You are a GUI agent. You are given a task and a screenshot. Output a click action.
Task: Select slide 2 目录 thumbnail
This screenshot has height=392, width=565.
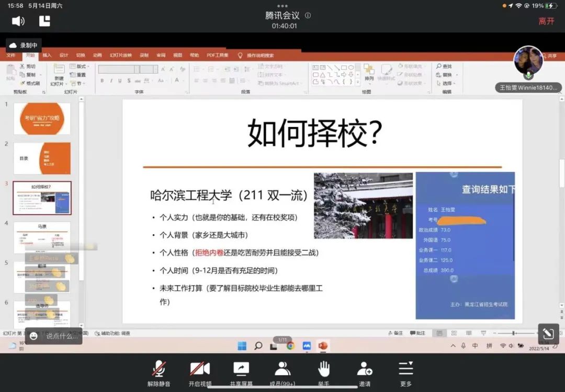(x=42, y=158)
